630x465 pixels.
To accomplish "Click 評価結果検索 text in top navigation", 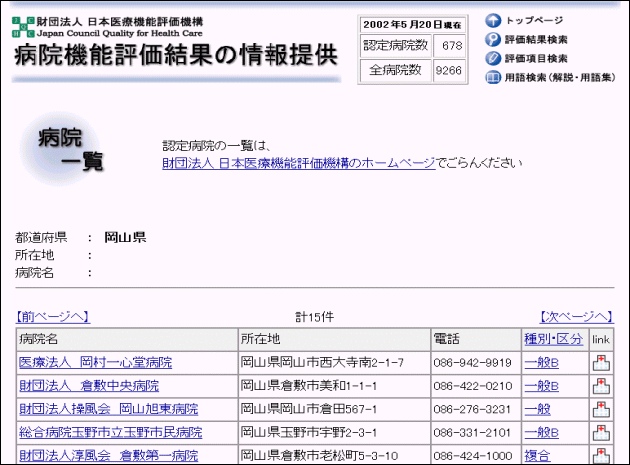I will [537, 40].
